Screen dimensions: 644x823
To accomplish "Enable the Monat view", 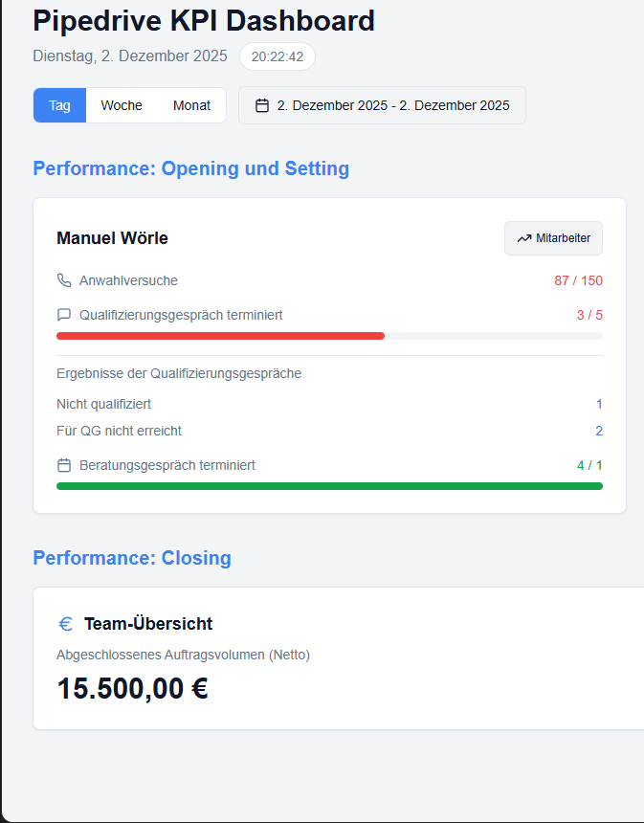I will 191,105.
